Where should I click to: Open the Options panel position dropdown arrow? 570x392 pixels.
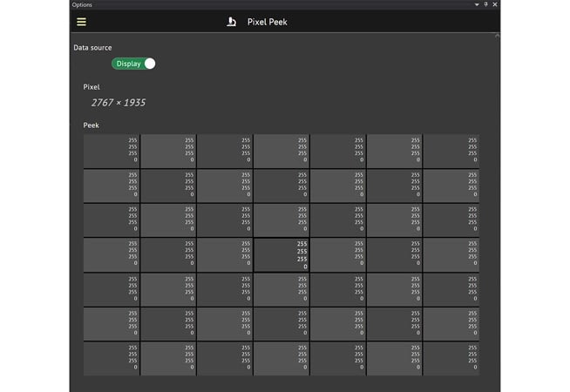476,4
